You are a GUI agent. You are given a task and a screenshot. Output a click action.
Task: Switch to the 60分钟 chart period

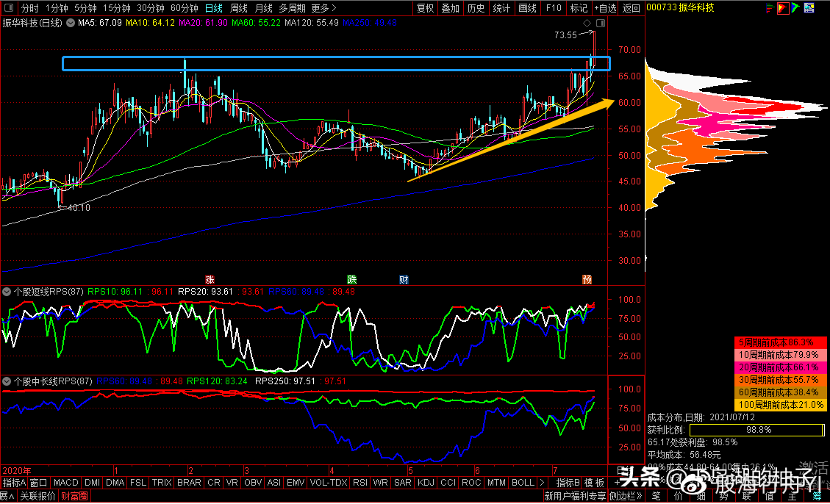coord(184,8)
